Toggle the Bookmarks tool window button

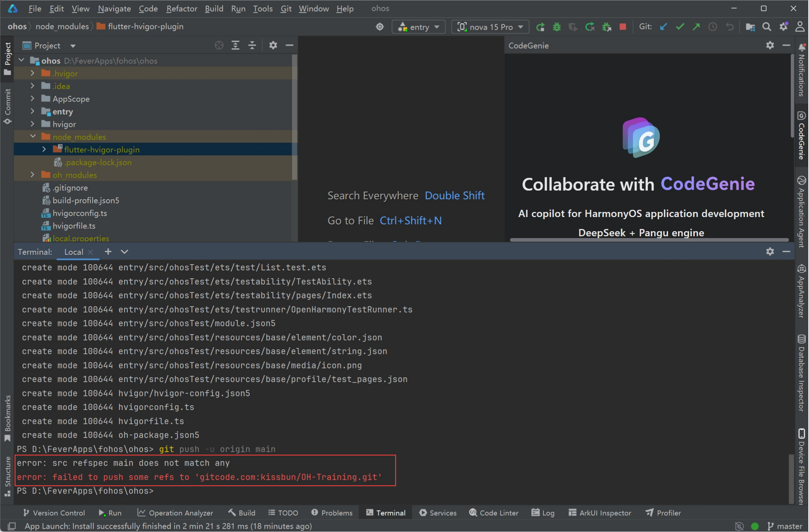point(7,417)
